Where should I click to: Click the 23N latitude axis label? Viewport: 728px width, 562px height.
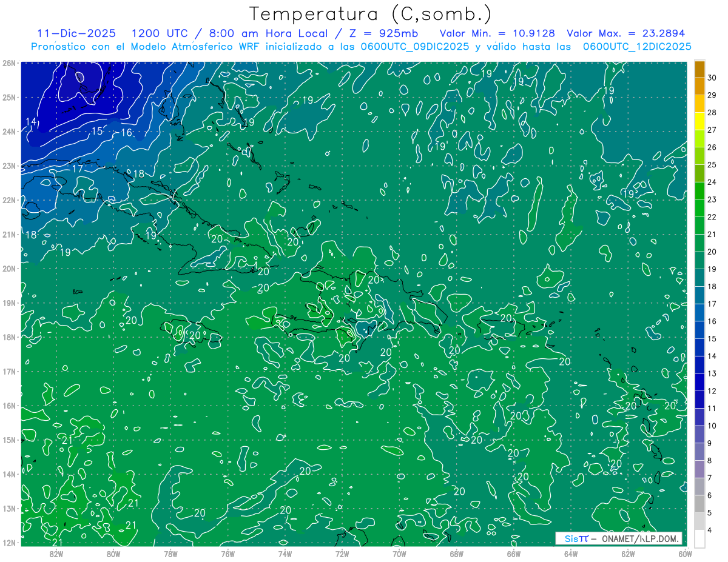9,166
